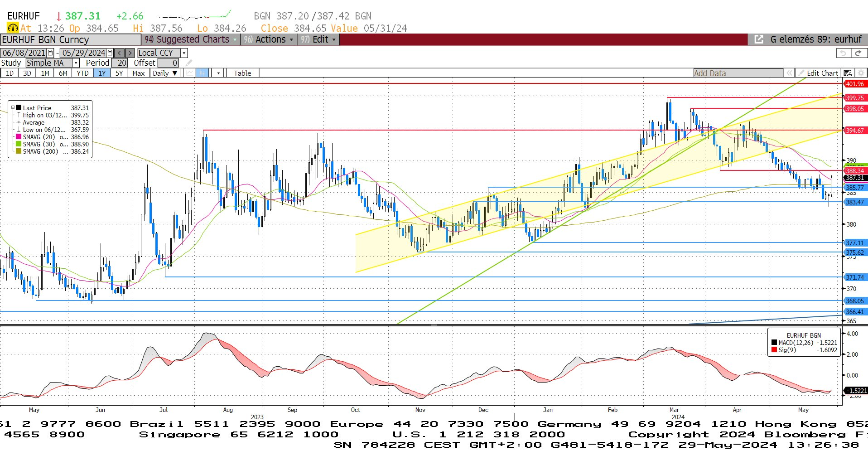Click the High marker icon in the legend
The height and width of the screenshot is (470, 868).
pyautogui.click(x=19, y=115)
